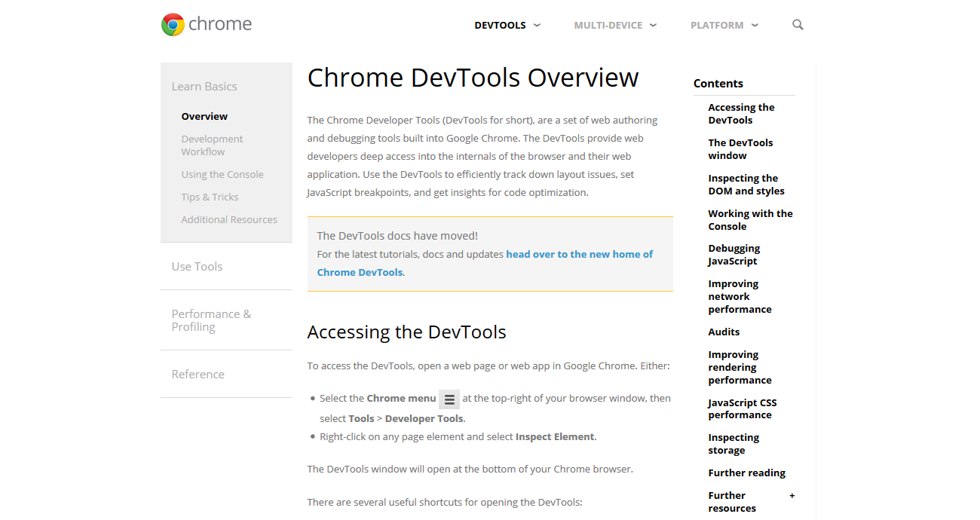Open the search magnifier icon
The height and width of the screenshot is (520, 980).
798,25
